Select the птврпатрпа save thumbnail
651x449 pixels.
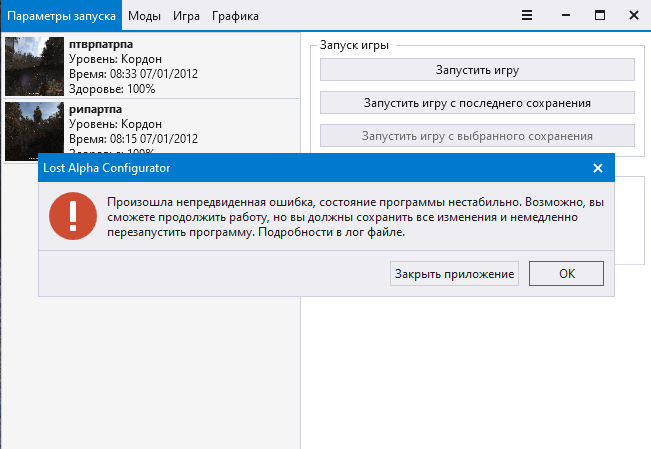tap(34, 66)
